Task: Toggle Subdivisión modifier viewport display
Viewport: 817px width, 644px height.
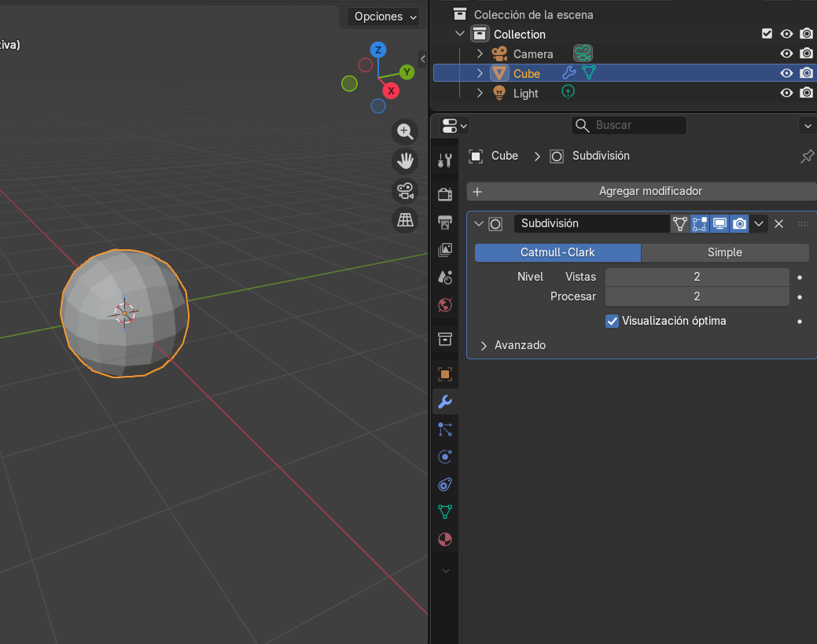Action: (x=719, y=224)
